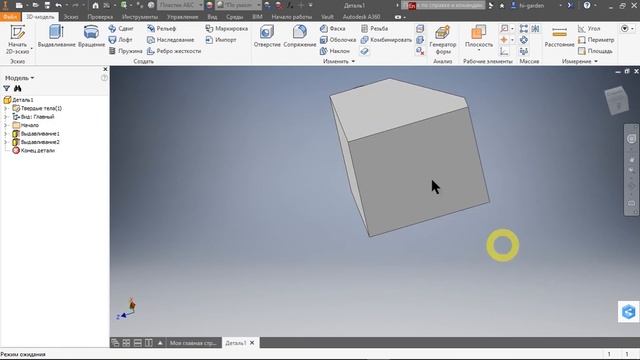Click the ViewCube in the viewport corner

[x=617, y=100]
